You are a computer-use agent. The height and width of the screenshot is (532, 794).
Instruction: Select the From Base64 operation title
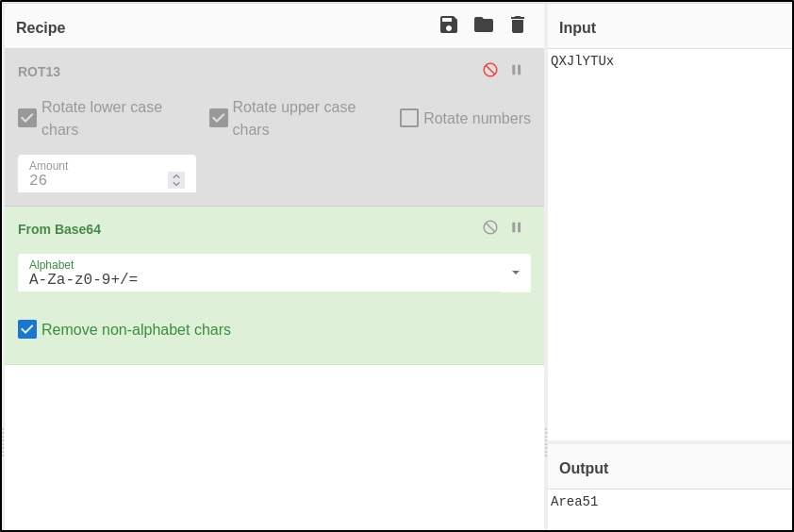(59, 229)
